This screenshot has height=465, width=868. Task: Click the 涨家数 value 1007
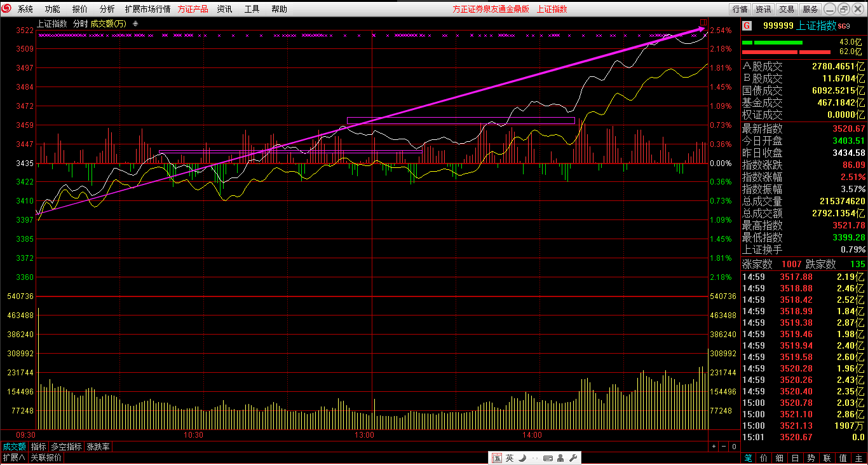point(792,264)
